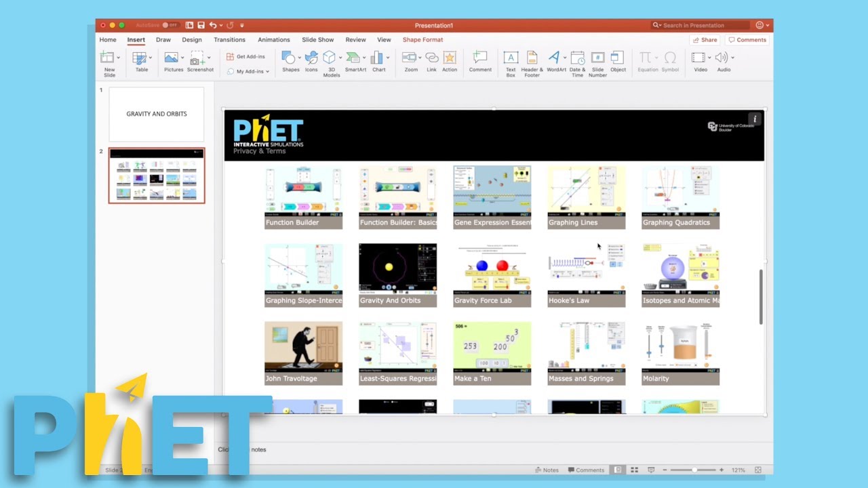Open the feedback smiley icon
The image size is (868, 488).
click(x=759, y=25)
